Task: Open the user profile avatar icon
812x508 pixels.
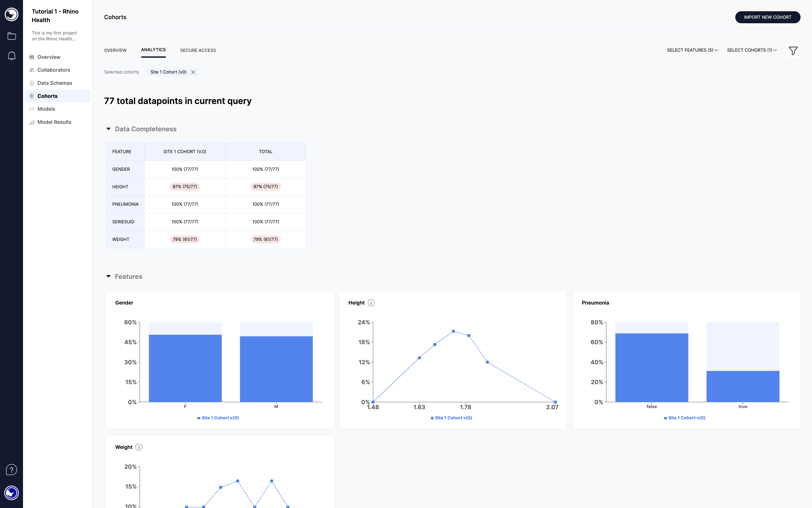Action: tap(12, 493)
